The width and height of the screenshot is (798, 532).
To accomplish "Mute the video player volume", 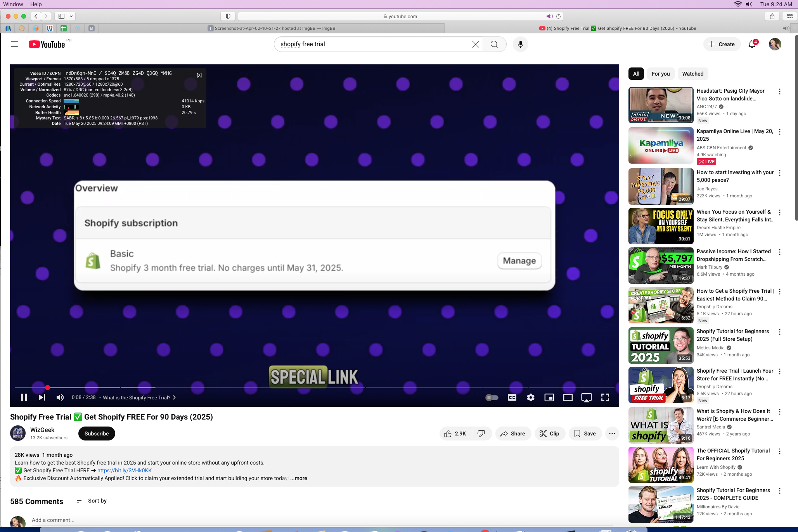I will pos(60,397).
